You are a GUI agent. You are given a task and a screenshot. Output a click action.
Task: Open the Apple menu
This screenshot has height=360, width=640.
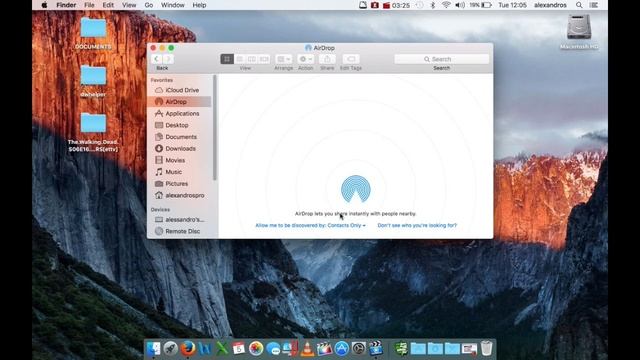[x=44, y=5]
